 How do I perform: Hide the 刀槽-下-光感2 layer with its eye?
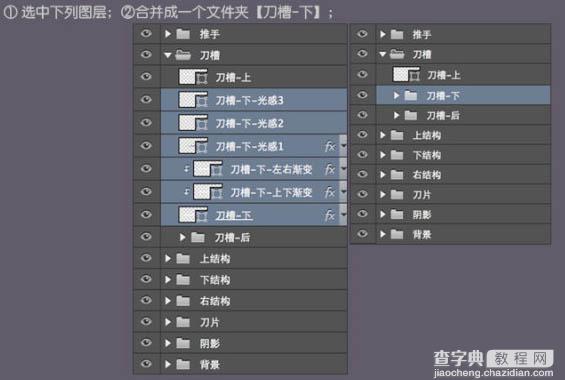click(x=146, y=122)
